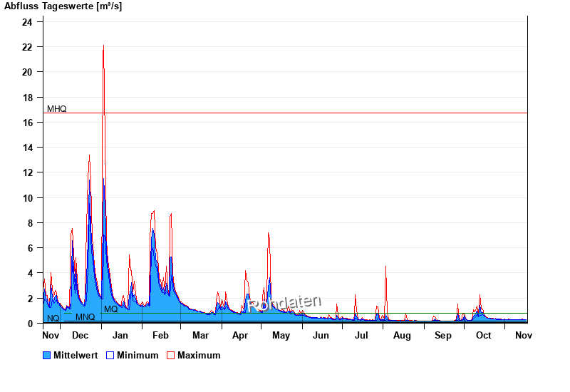The height and width of the screenshot is (392, 570).
Task: Click the white Minimum legend box
Action: click(110, 355)
